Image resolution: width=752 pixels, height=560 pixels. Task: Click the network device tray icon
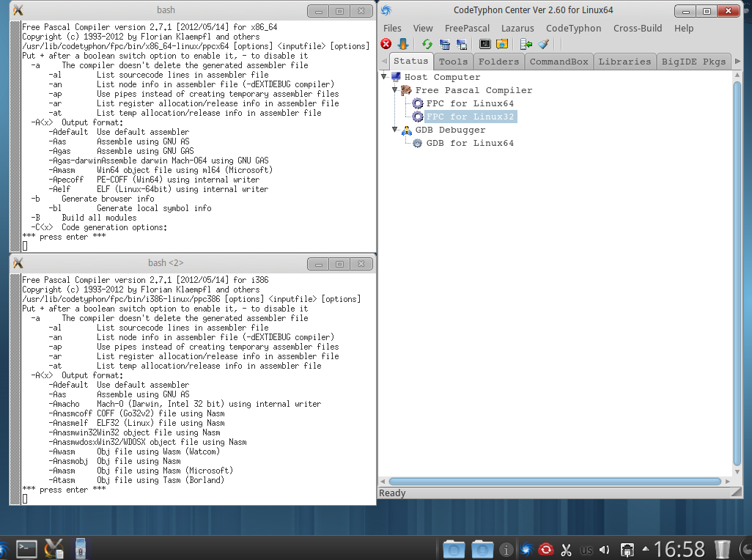(627, 550)
